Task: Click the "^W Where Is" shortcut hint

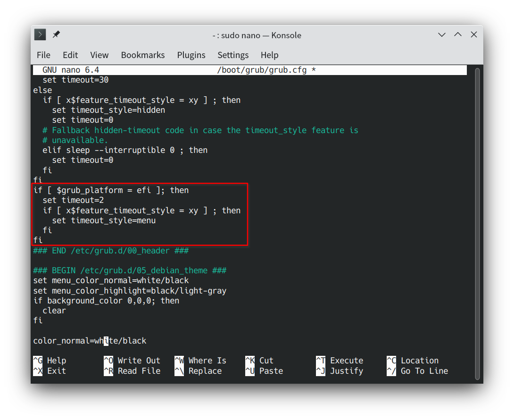Action: (x=200, y=361)
